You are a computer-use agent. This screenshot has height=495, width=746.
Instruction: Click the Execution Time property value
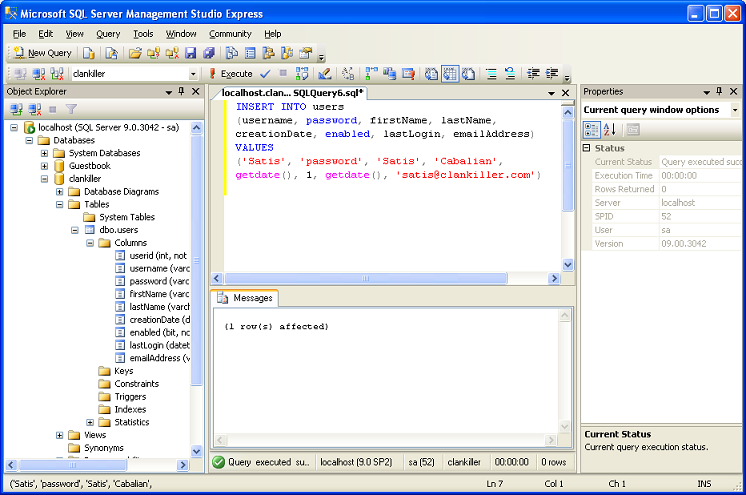click(701, 176)
